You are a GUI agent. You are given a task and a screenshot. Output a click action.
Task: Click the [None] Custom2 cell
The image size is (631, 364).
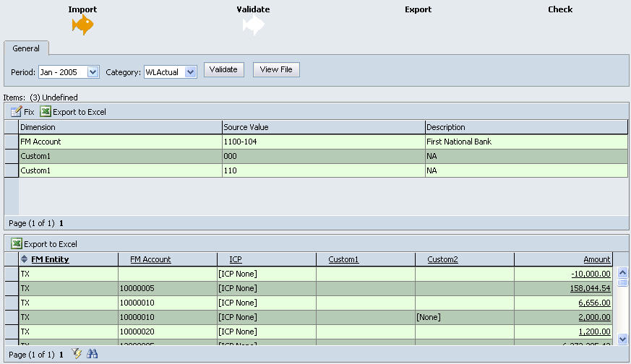point(465,317)
